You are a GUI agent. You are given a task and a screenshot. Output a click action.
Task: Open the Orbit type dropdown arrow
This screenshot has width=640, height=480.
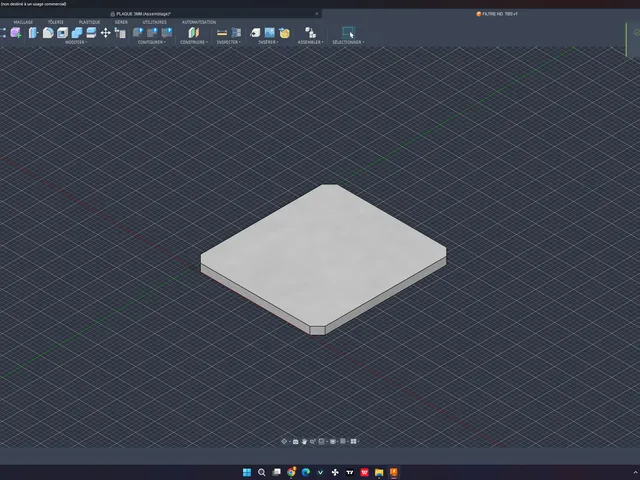[289, 442]
